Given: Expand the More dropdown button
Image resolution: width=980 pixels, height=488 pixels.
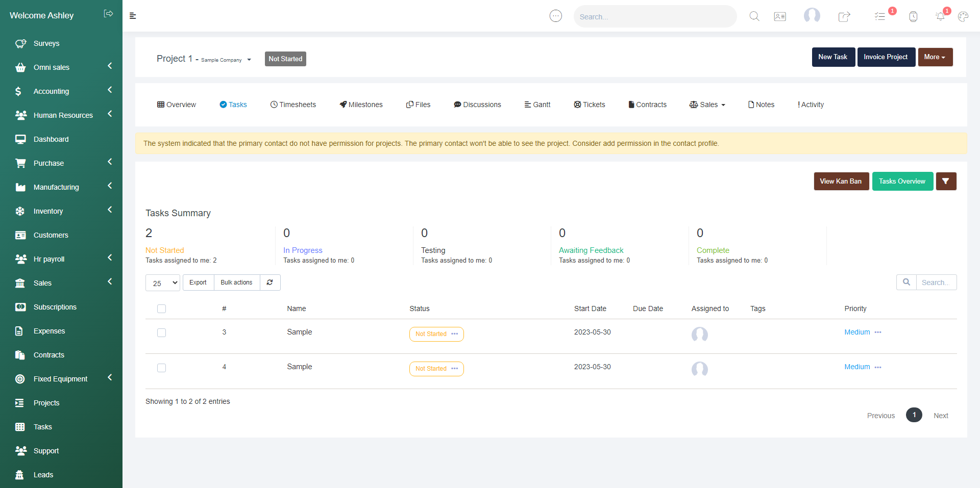Looking at the screenshot, I should tap(935, 57).
